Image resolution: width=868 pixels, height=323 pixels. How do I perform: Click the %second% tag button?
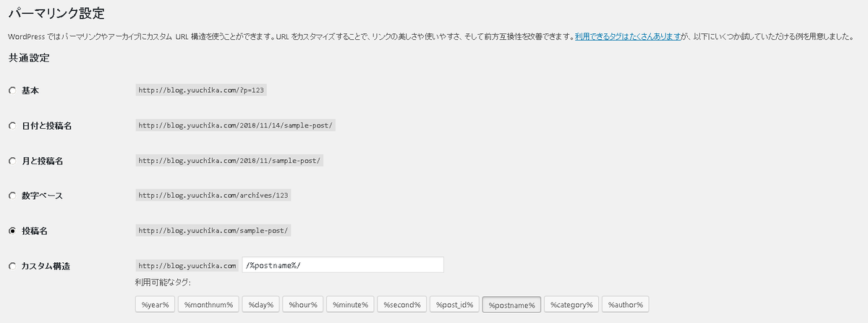(x=401, y=305)
